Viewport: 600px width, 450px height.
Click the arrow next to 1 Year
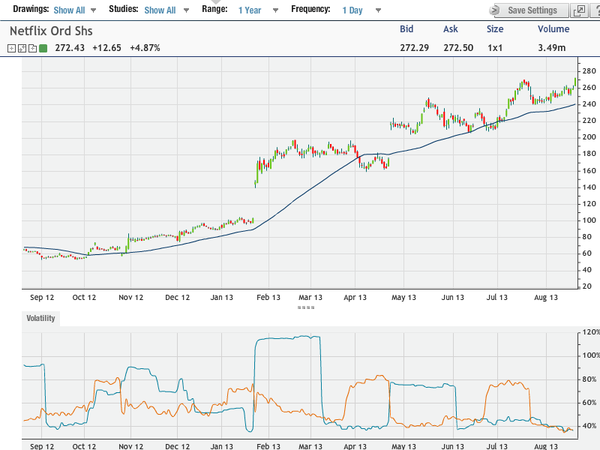coord(276,11)
